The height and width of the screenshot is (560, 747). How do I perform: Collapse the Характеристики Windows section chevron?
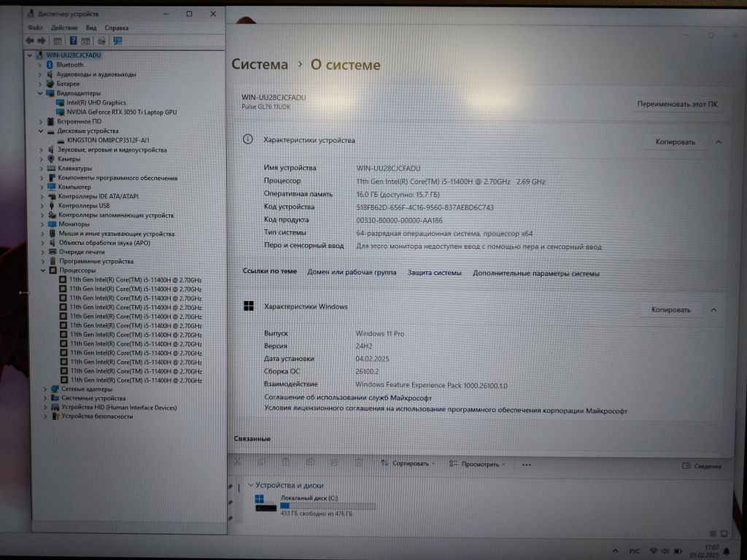tap(713, 310)
